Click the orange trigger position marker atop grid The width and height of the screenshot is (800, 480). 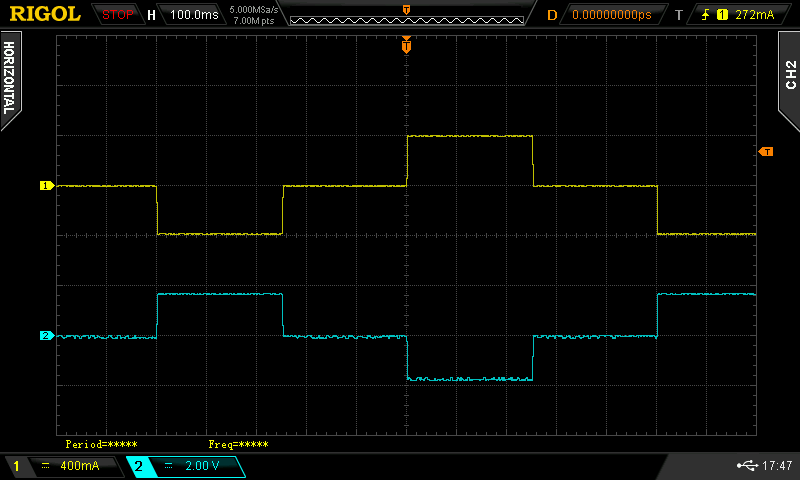[406, 45]
